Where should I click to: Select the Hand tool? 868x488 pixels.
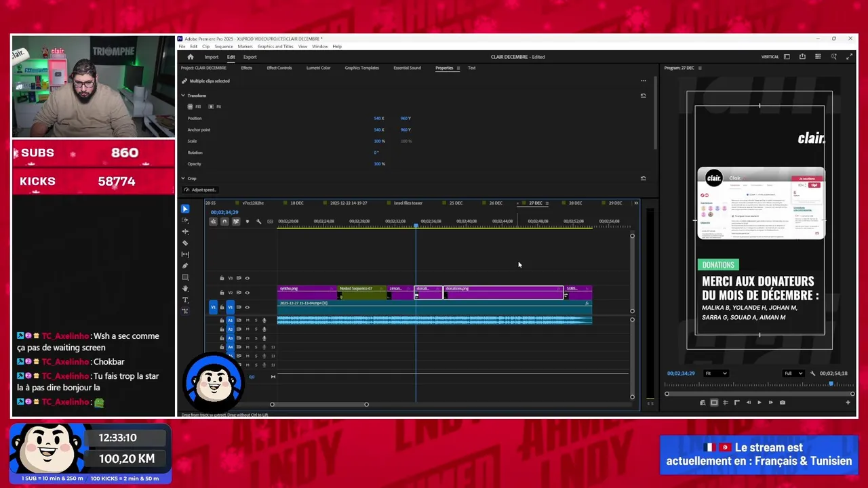[185, 289]
